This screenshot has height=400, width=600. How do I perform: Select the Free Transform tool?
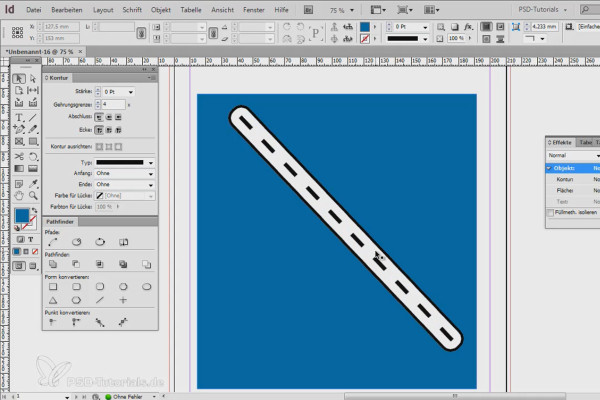pos(33,157)
